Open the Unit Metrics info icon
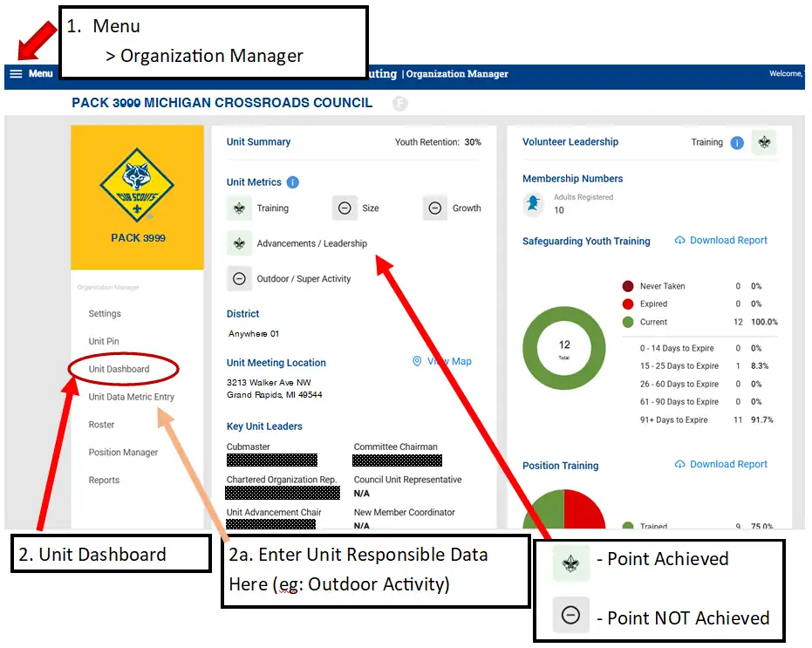 [292, 182]
